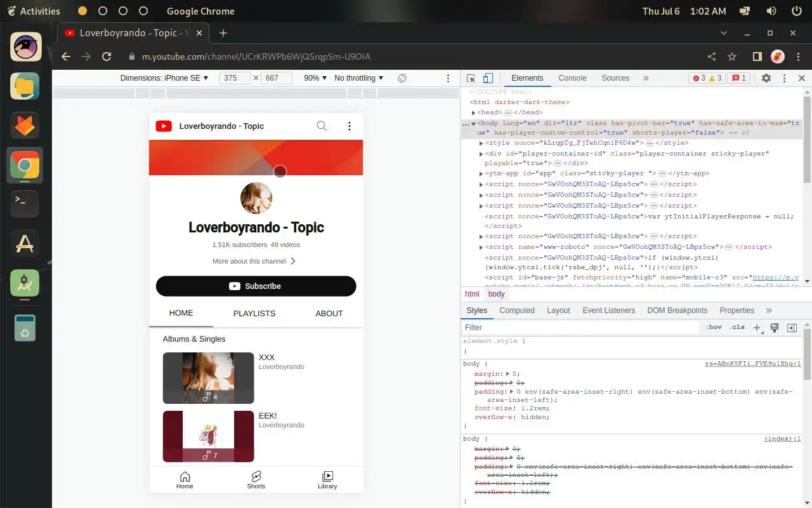Open the Event Listeners tab
This screenshot has height=508, width=812.
(x=608, y=311)
